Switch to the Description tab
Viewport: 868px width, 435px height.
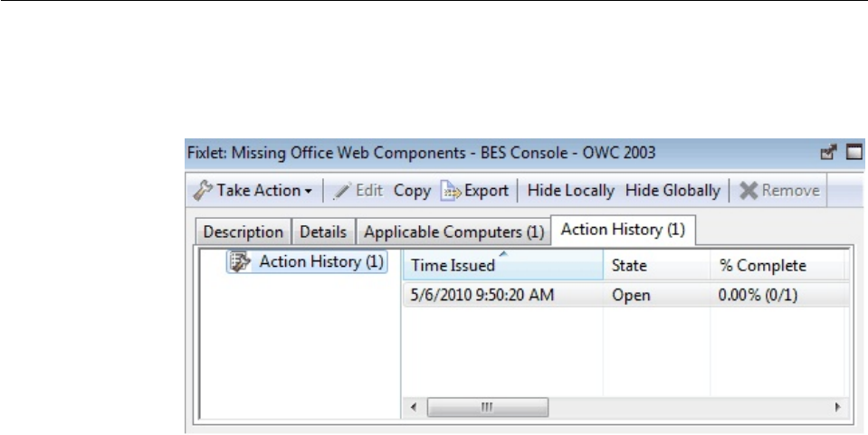click(x=243, y=232)
